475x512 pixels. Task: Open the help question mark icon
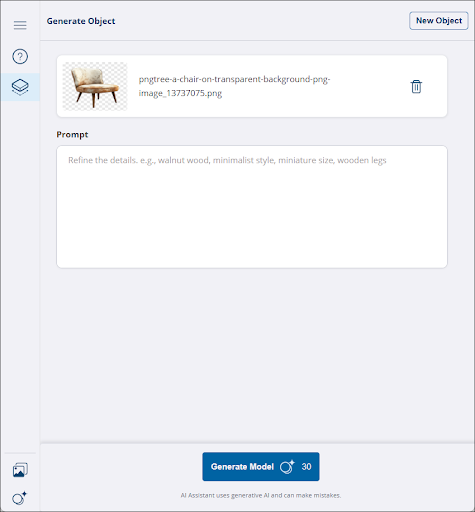tap(20, 56)
